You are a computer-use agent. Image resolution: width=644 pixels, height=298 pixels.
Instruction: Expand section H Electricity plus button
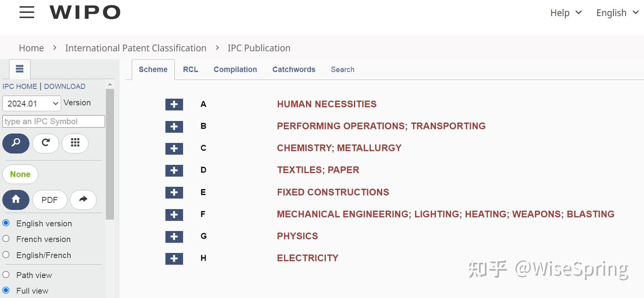pyautogui.click(x=174, y=258)
